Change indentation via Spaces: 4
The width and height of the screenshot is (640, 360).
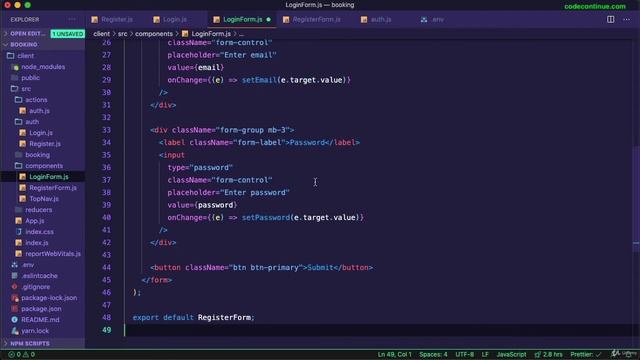tap(433, 355)
